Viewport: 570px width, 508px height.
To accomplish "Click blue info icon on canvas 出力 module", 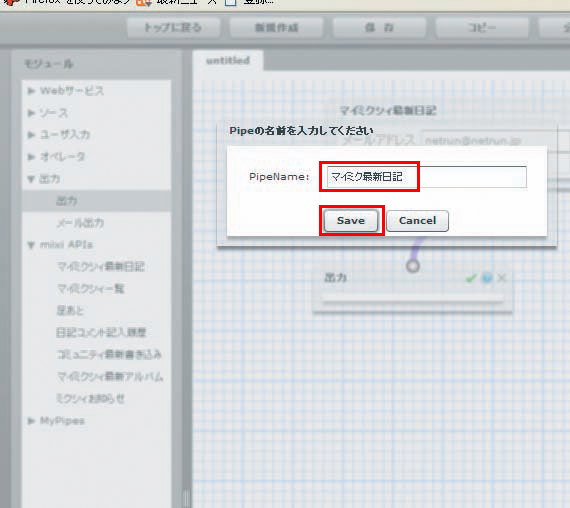I will (x=487, y=278).
